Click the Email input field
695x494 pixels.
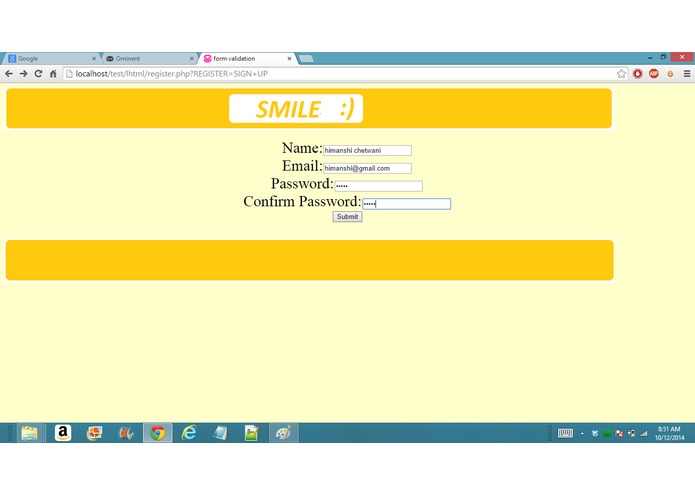[367, 168]
